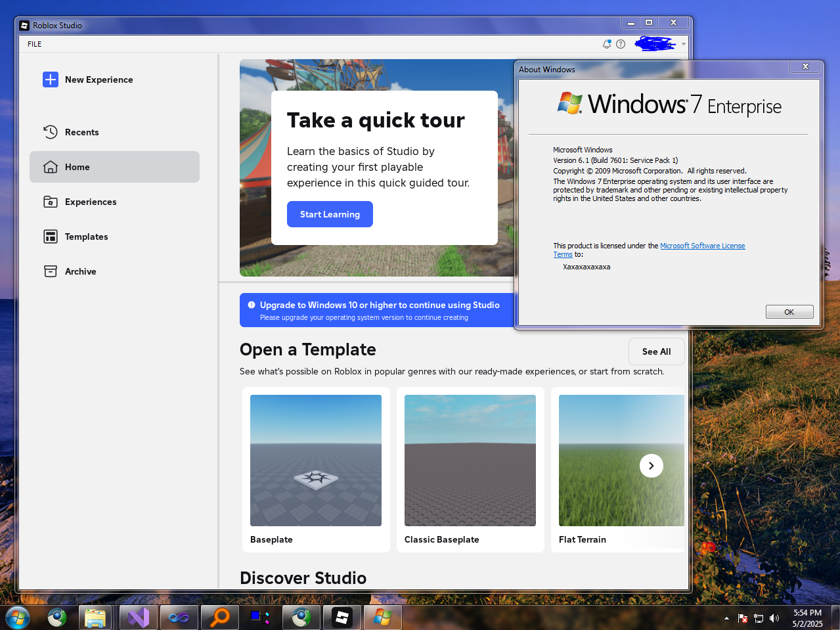840x630 pixels.
Task: Click the 'Upgrade to Windows 10' banner text
Action: click(380, 305)
